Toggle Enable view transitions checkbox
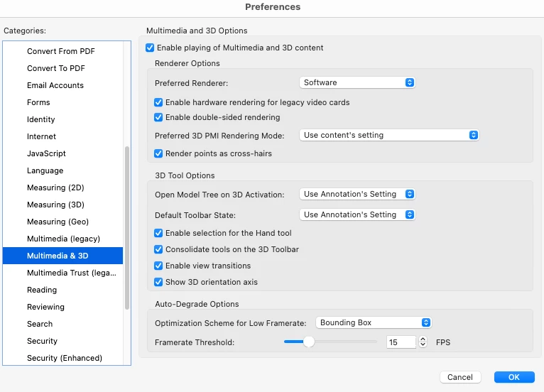Screen dimensions: 544x392 pyautogui.click(x=159, y=266)
